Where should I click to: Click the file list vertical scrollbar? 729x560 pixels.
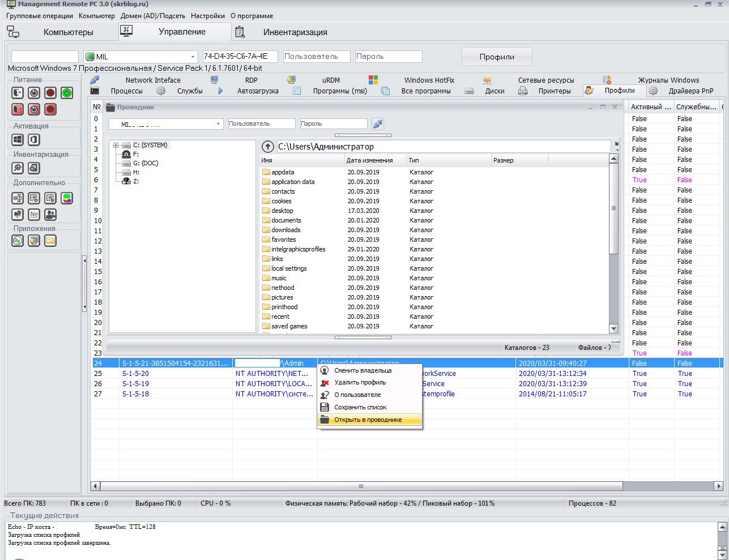(x=613, y=208)
